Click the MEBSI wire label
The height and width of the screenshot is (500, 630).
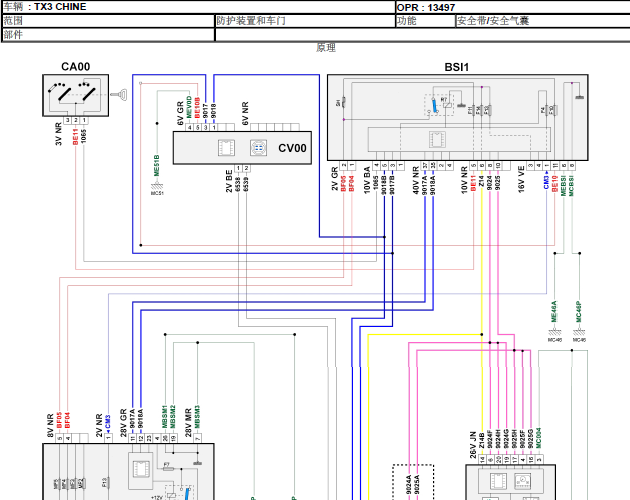click(x=563, y=186)
